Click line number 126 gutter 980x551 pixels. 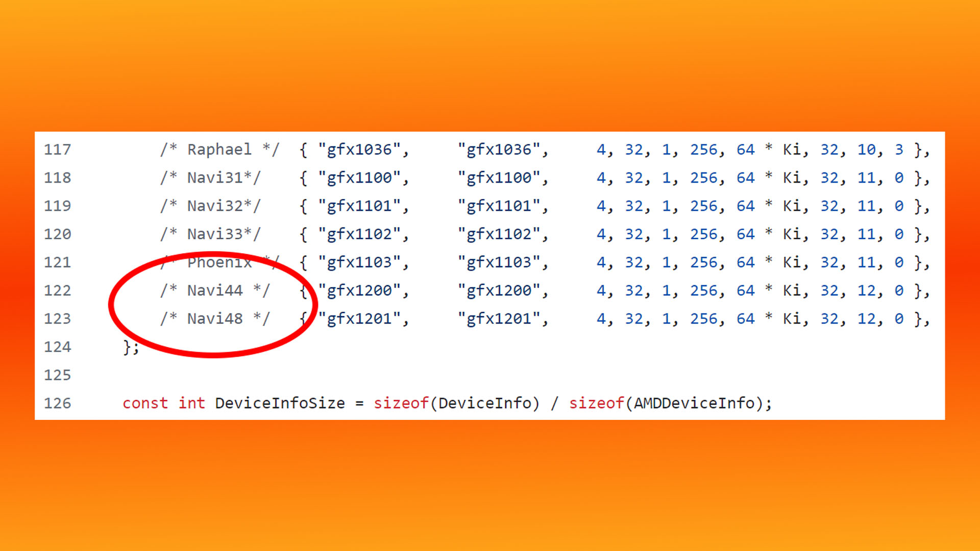pos(60,403)
